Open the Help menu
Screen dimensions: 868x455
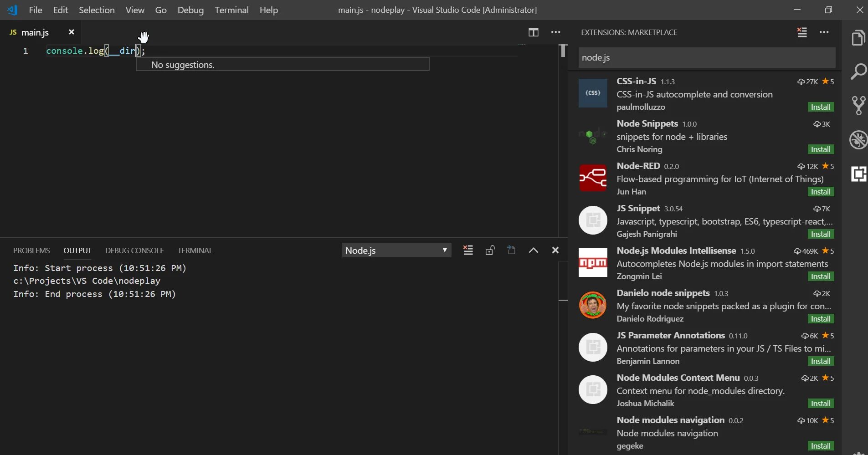(269, 10)
